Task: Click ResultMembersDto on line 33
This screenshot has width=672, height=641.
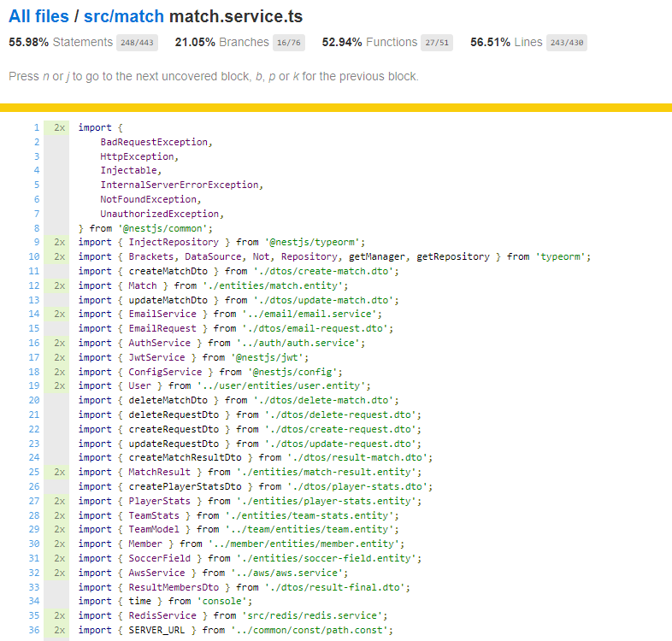Action: pos(174,588)
